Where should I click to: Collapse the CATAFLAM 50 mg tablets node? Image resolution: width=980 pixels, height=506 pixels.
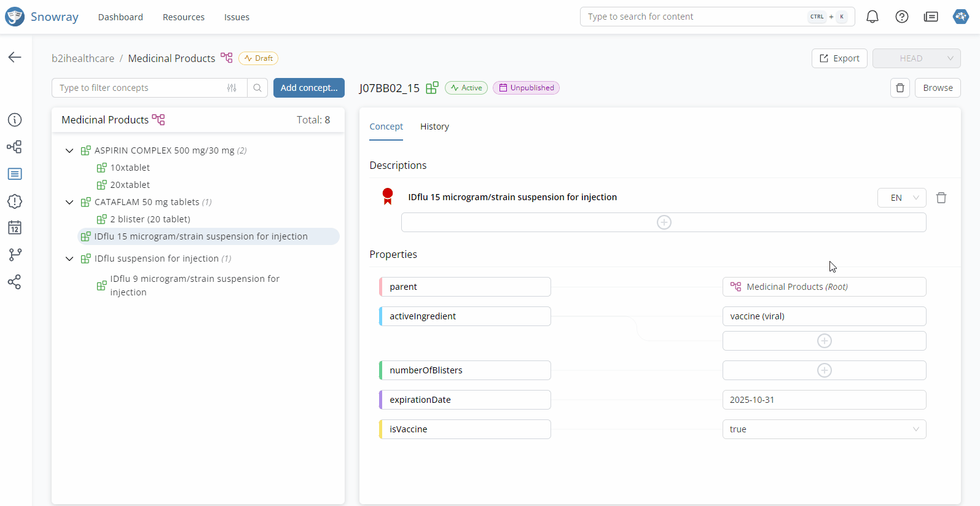69,202
